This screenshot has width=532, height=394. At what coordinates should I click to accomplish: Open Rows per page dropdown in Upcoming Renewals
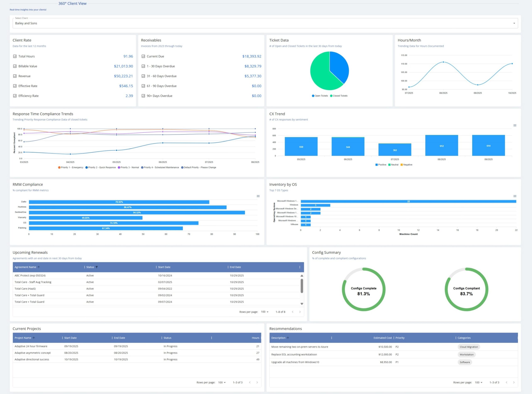pos(264,312)
